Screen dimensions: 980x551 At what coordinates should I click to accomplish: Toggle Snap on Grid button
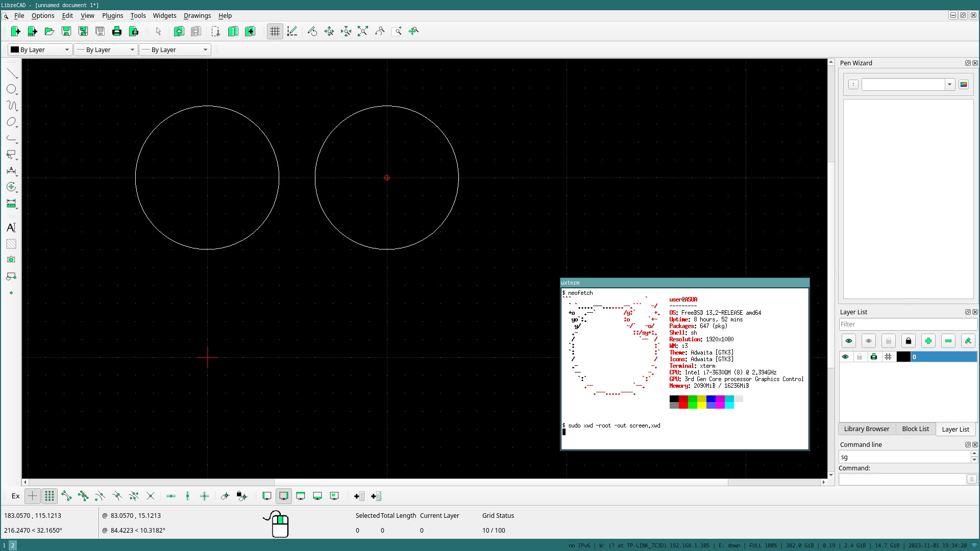(x=49, y=496)
